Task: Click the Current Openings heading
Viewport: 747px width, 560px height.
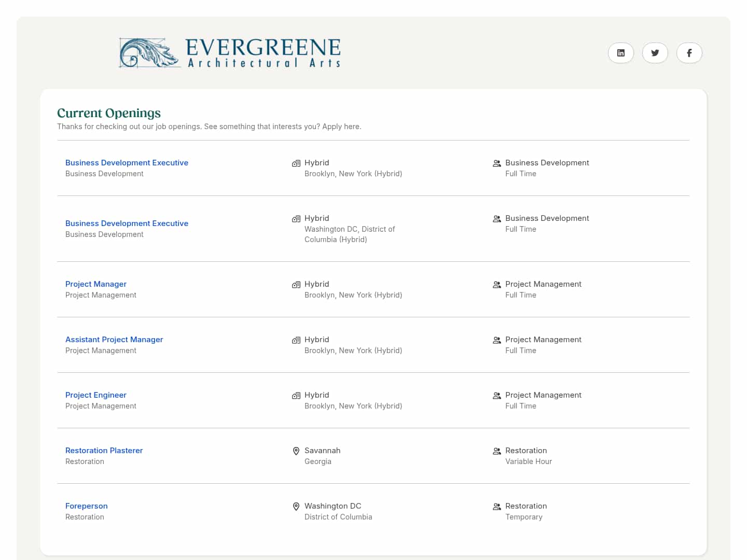Action: click(109, 113)
